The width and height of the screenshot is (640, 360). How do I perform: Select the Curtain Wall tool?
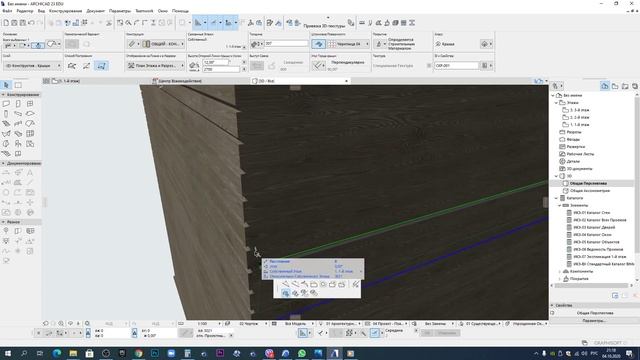30,133
